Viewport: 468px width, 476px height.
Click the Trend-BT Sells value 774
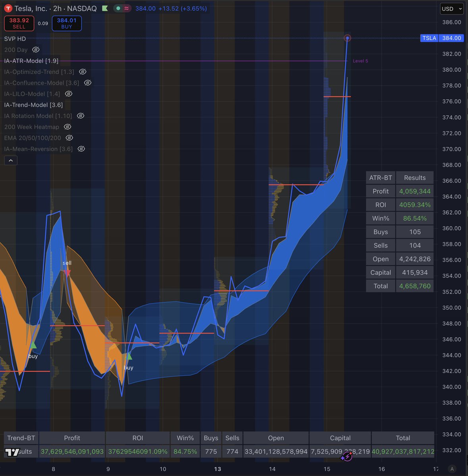[x=232, y=451]
